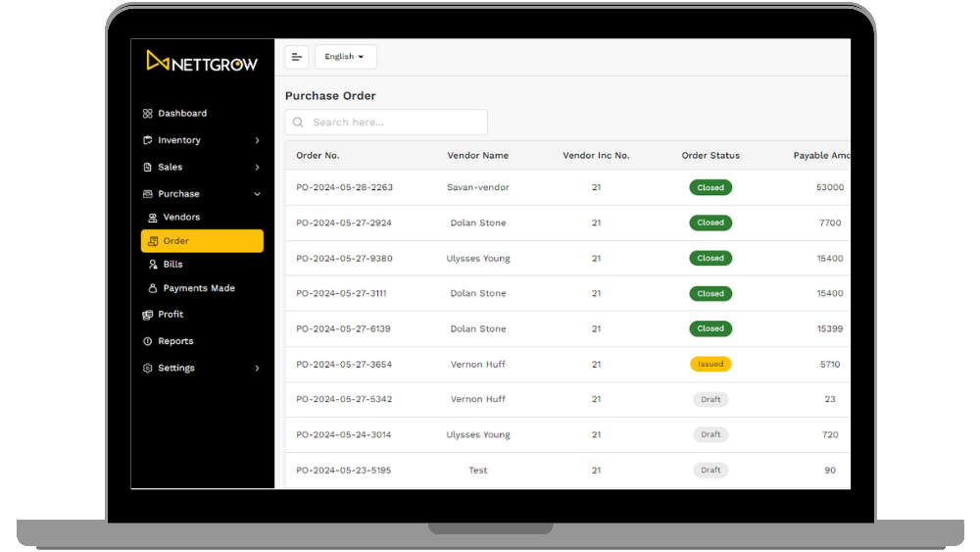Open the Sales menu item
The height and width of the screenshot is (552, 980).
(x=171, y=168)
